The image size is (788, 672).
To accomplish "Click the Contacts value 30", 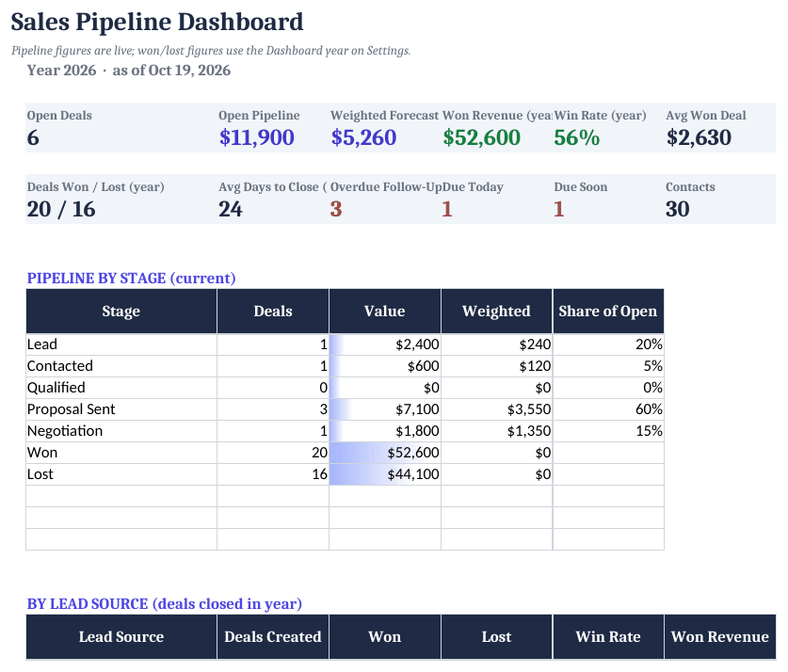I will pyautogui.click(x=678, y=209).
